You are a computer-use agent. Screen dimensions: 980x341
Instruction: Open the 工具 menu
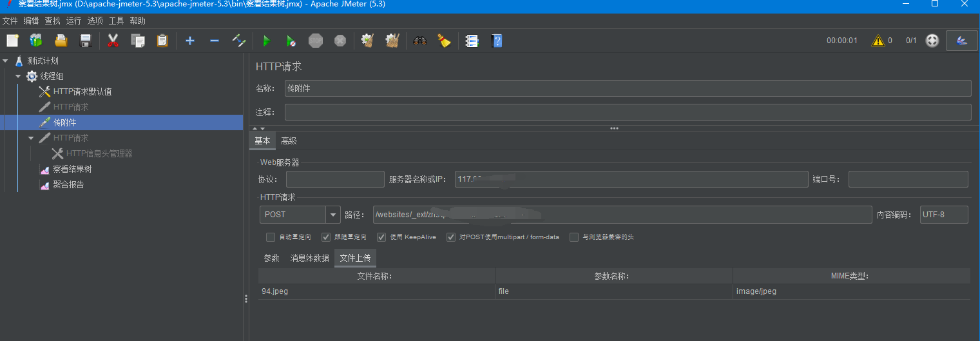click(116, 21)
